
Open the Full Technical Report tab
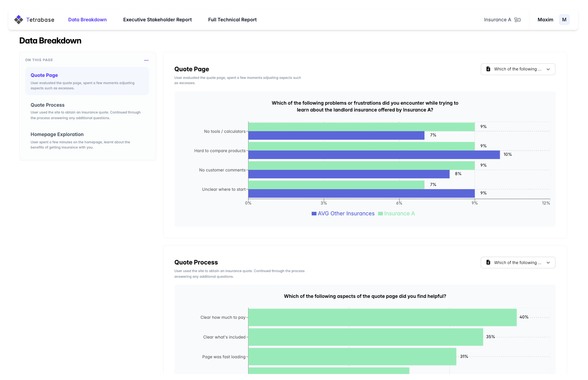pyautogui.click(x=232, y=20)
